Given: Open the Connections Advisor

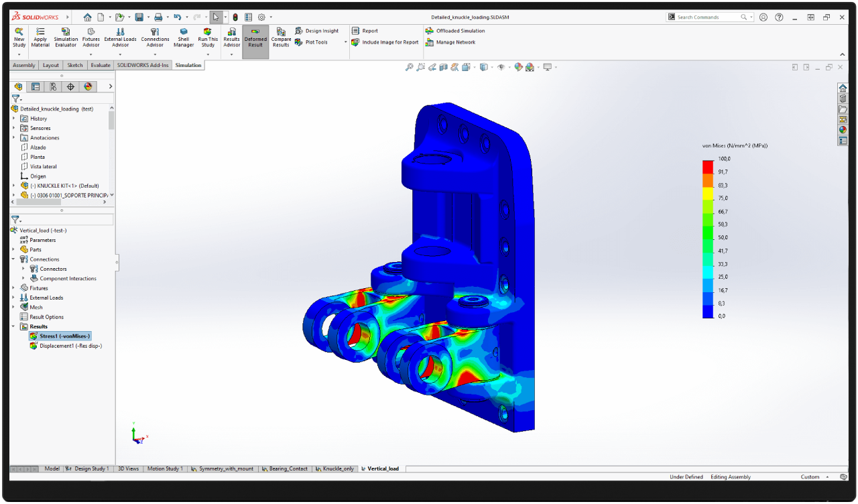Looking at the screenshot, I should [x=155, y=38].
